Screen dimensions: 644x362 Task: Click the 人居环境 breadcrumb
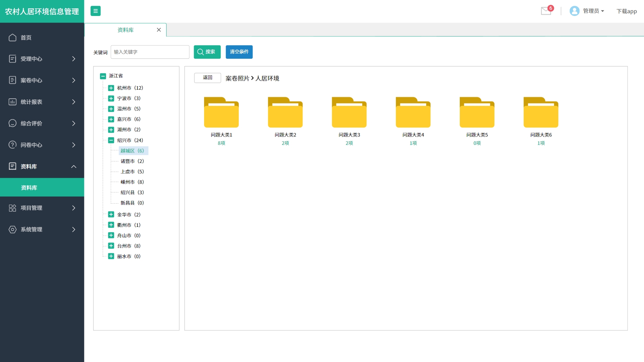[x=267, y=78]
